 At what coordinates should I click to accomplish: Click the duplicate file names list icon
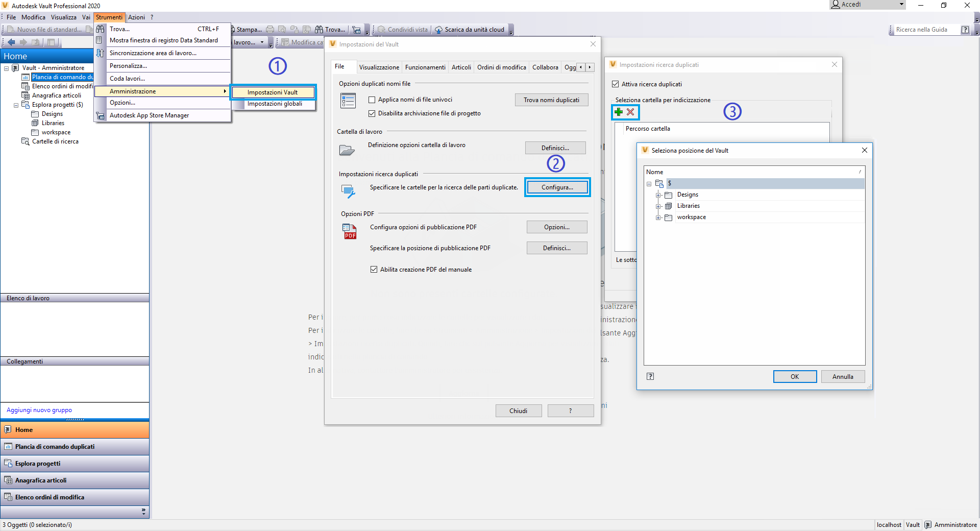(348, 101)
